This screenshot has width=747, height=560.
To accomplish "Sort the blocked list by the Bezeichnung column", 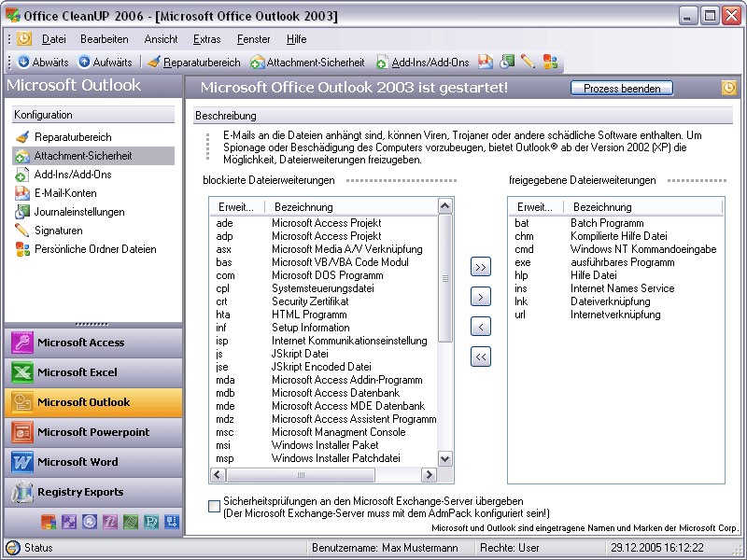I will 351,207.
